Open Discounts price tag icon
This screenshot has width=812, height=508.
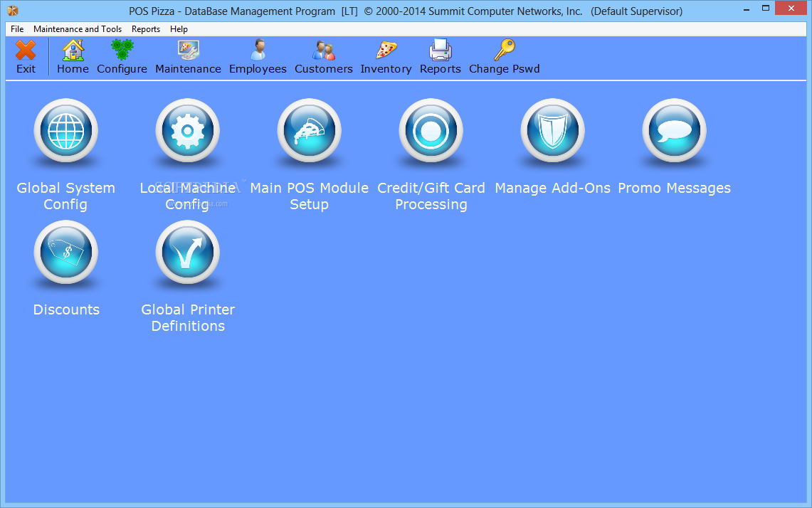[65, 252]
